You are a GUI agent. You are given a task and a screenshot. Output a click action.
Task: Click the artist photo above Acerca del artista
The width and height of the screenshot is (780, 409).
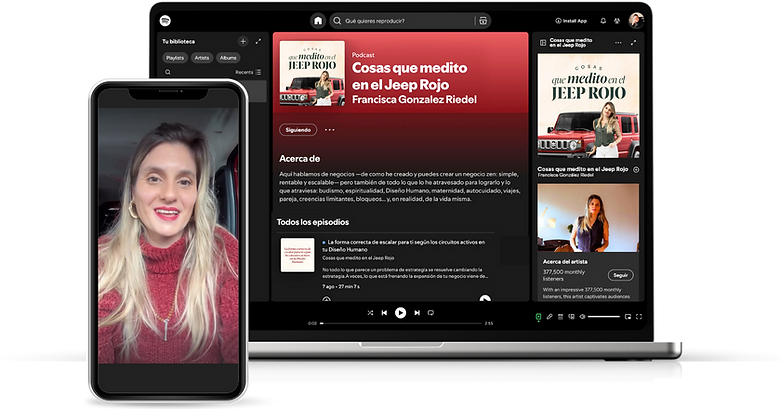(588, 218)
